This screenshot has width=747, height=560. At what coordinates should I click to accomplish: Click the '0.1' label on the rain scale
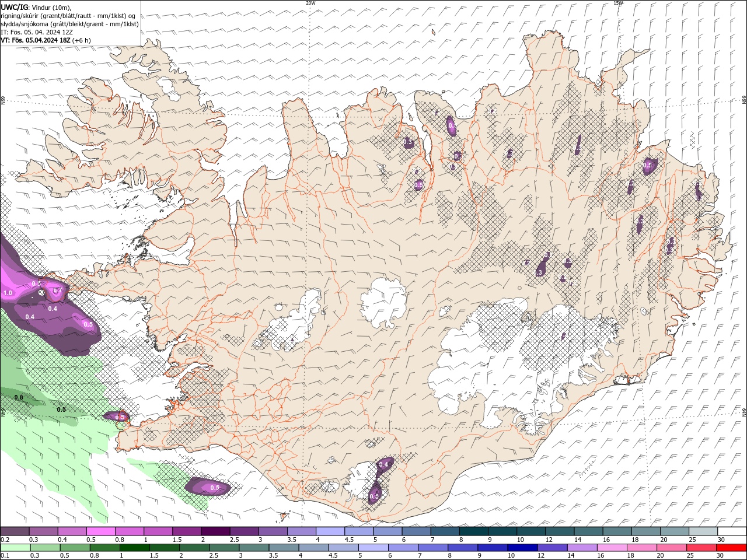pyautogui.click(x=5, y=556)
